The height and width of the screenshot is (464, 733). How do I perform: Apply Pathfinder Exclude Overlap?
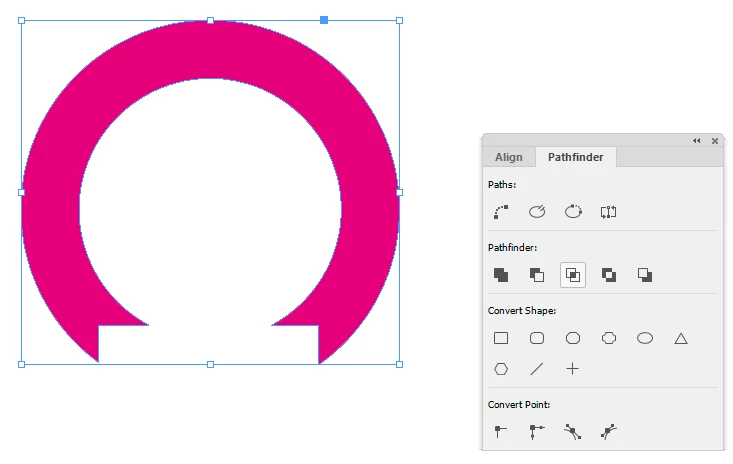coord(609,275)
